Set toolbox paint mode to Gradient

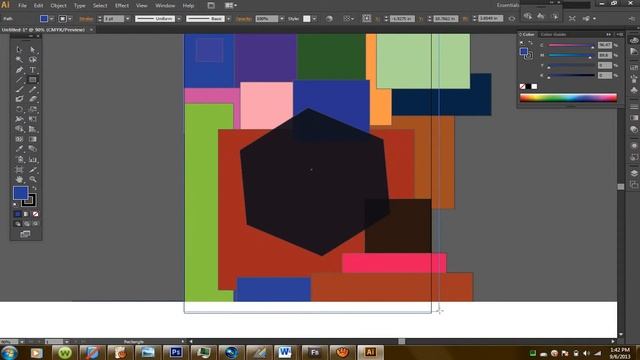click(26, 214)
